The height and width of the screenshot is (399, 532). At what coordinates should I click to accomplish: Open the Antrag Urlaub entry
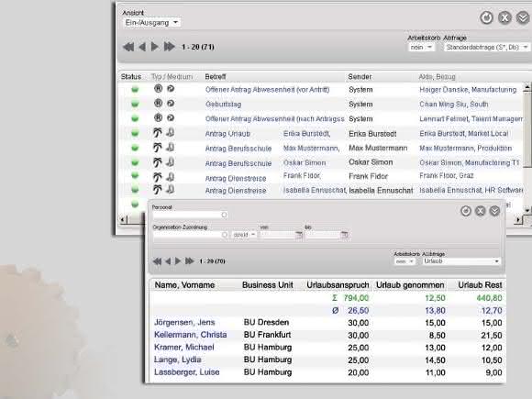(x=227, y=134)
